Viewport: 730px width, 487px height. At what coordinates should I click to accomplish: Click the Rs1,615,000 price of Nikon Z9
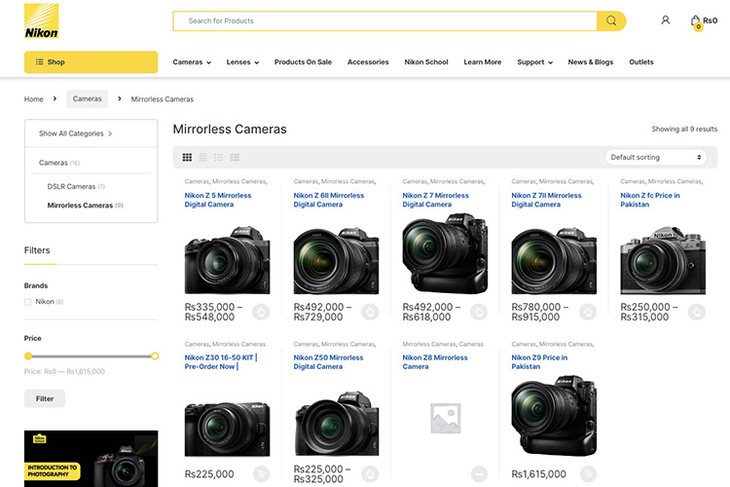pos(539,474)
